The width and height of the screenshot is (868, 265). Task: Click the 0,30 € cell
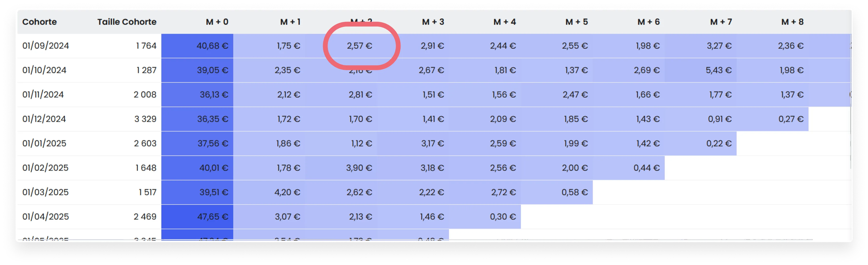(485, 217)
